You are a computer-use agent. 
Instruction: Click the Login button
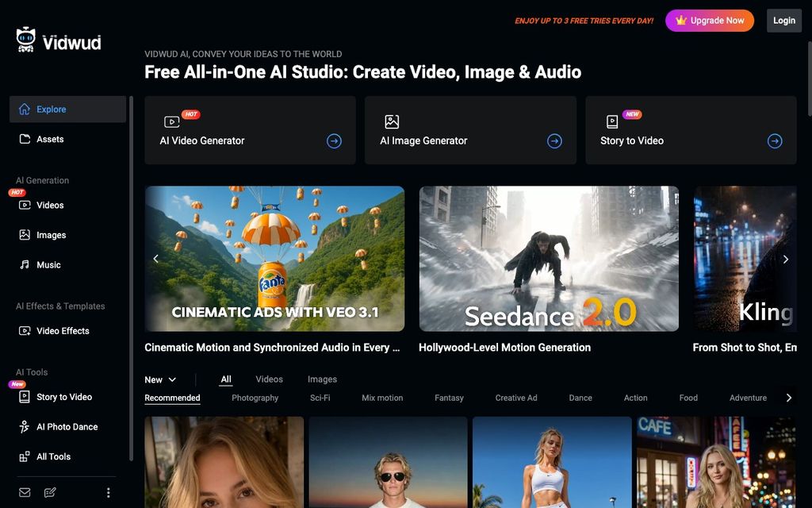(x=784, y=21)
